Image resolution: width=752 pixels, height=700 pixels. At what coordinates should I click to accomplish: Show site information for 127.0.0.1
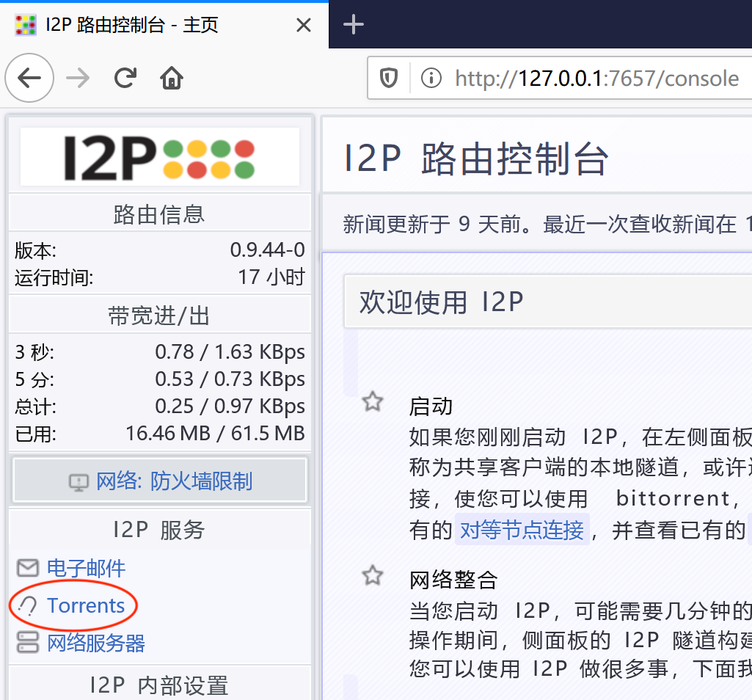coord(431,78)
